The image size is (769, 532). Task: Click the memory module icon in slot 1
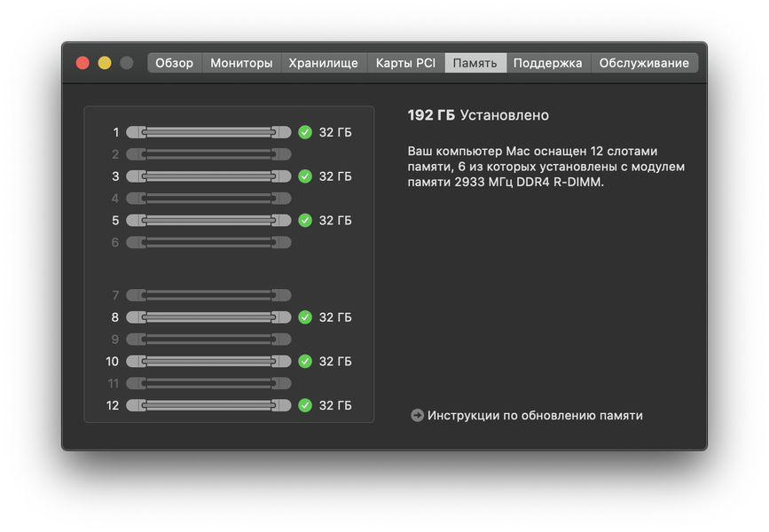coord(208,132)
